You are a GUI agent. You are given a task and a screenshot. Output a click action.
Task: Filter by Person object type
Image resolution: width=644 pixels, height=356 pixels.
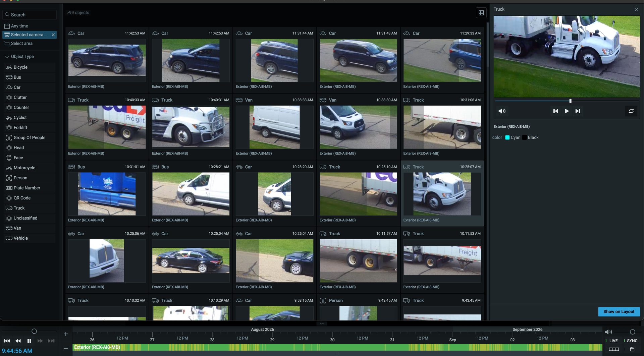[29, 178]
